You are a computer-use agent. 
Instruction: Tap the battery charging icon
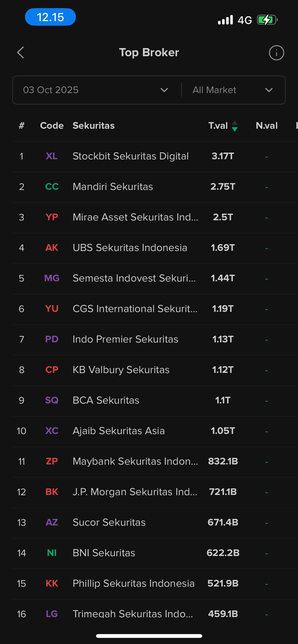pyautogui.click(x=267, y=20)
